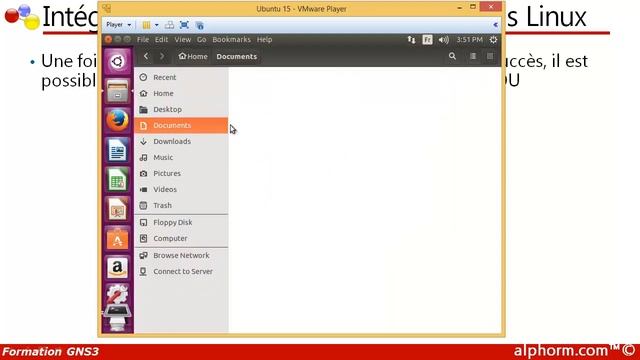Open the File menu

tap(143, 40)
